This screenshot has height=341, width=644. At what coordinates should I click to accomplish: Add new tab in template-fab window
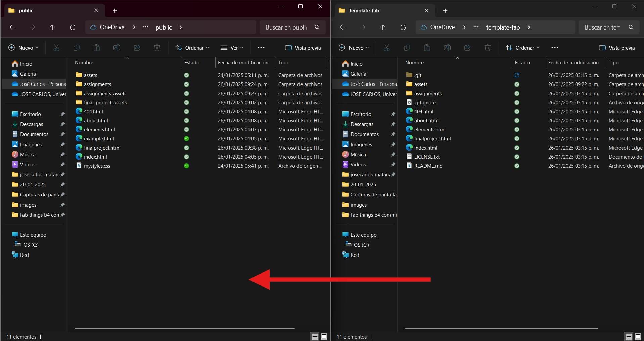point(445,11)
